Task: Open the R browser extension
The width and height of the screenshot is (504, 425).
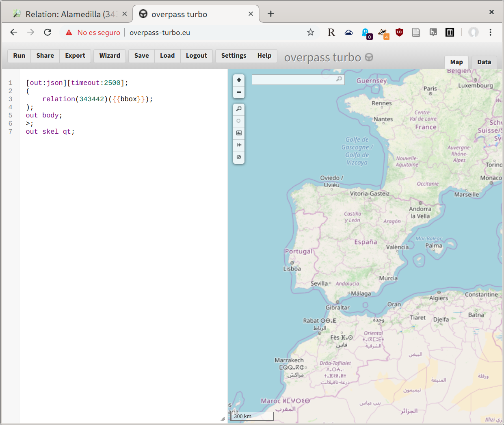Action: pos(331,33)
